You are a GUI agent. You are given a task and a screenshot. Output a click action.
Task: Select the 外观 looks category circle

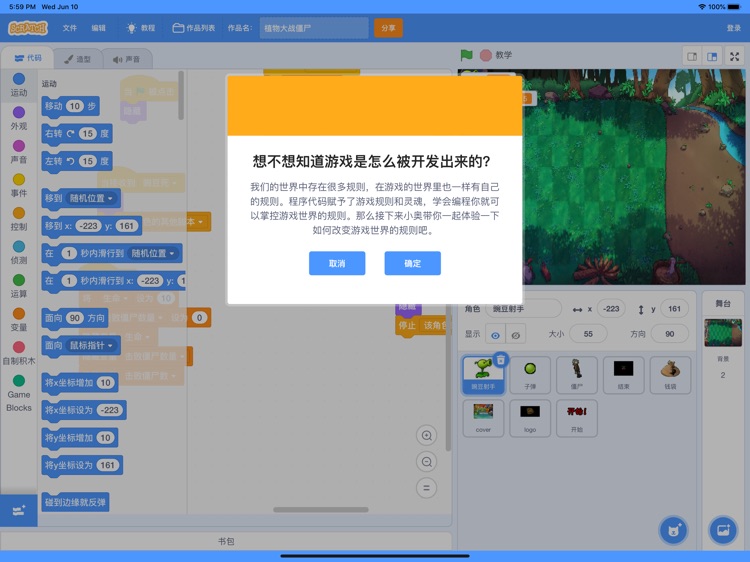point(19,112)
